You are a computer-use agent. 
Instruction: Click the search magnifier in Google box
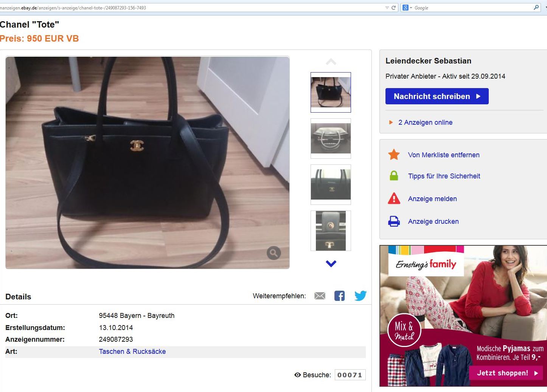tap(536, 8)
